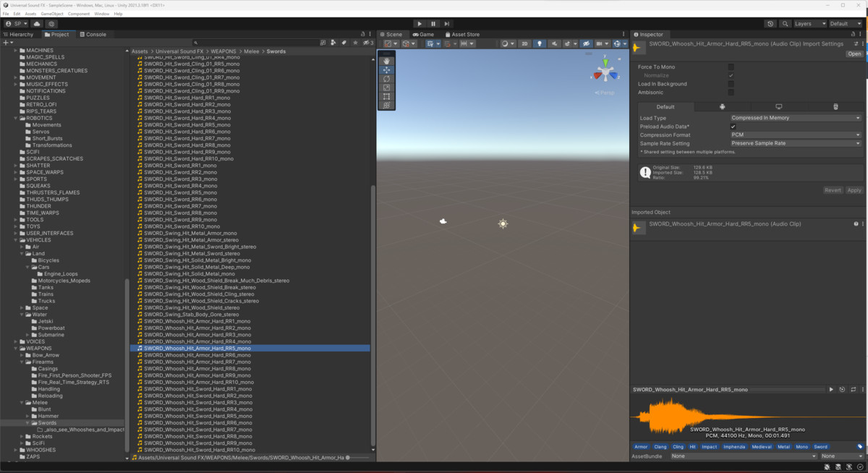Click the Scene orientation gizmo
The height and width of the screenshot is (473, 868).
pyautogui.click(x=605, y=72)
